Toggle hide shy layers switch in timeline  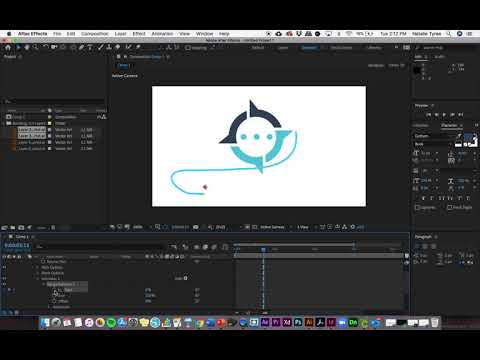(197, 247)
